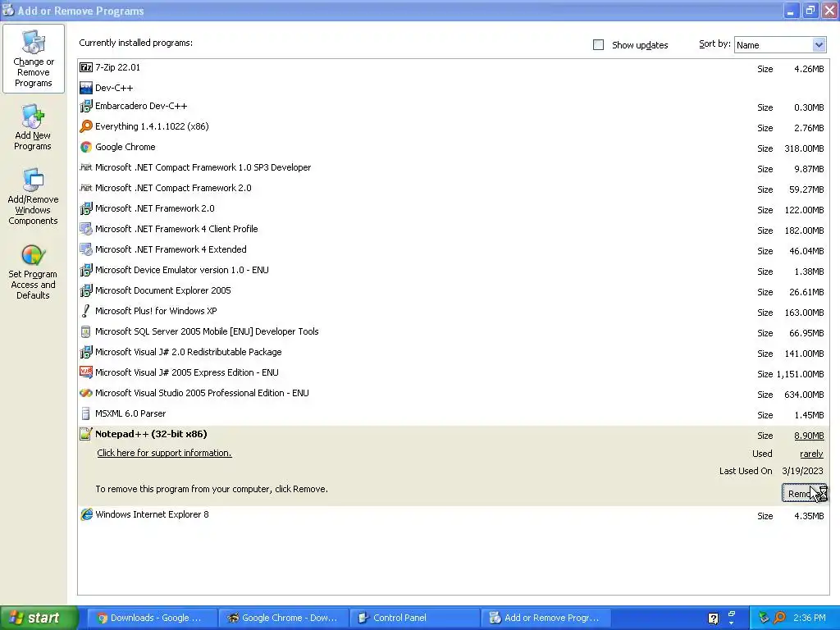Select Everything 1.4.1.1022 (x86) entry
Viewport: 840px width, 630px height.
click(x=152, y=126)
